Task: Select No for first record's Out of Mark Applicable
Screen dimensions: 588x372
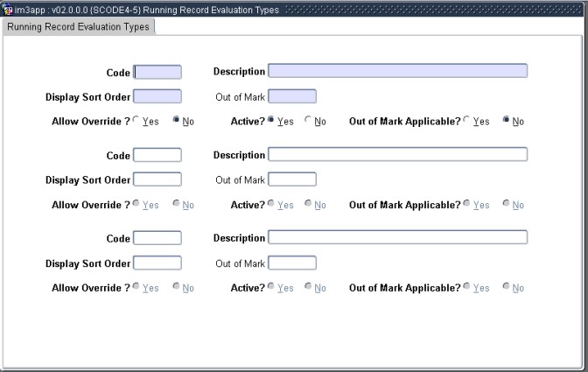Action: point(507,121)
